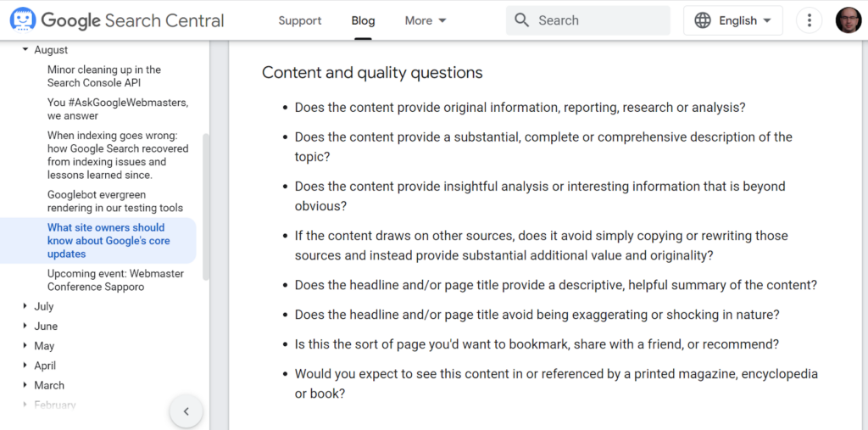Expand the June section

25,327
